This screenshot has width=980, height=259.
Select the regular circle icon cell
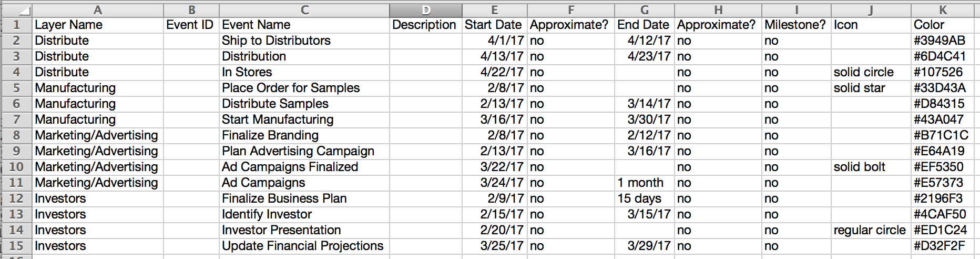tap(871, 230)
